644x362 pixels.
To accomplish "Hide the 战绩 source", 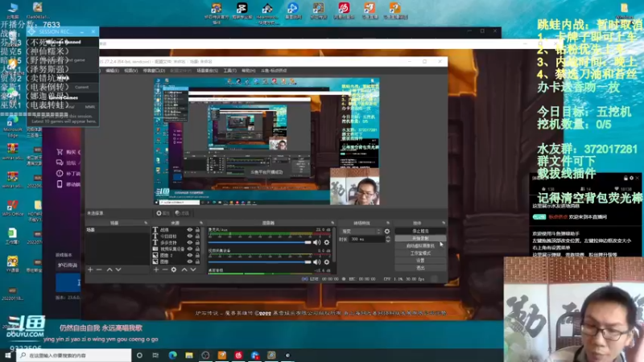I will tap(190, 230).
